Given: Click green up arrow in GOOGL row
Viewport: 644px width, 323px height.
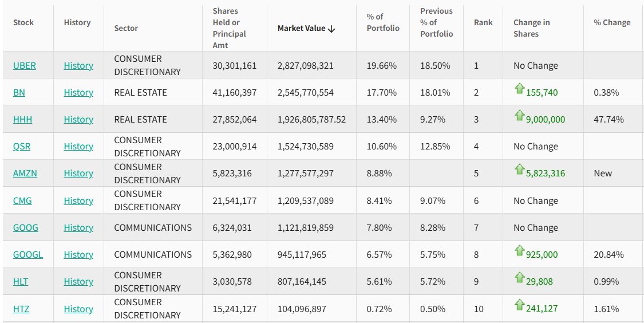Looking at the screenshot, I should (519, 250).
